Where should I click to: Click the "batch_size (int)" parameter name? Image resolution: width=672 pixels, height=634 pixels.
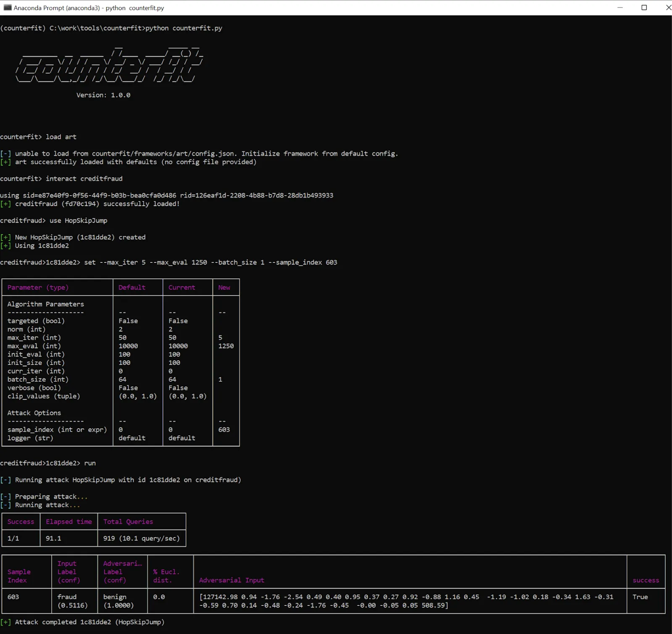pyautogui.click(x=38, y=380)
